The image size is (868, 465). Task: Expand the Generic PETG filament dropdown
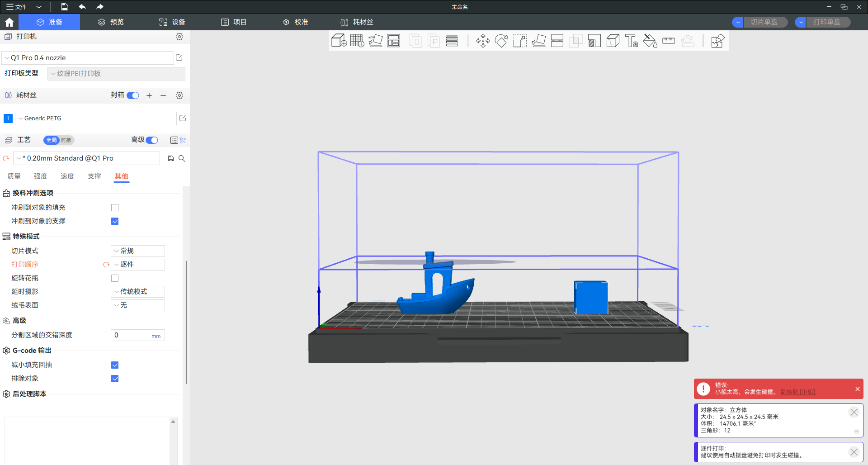pyautogui.click(x=96, y=119)
